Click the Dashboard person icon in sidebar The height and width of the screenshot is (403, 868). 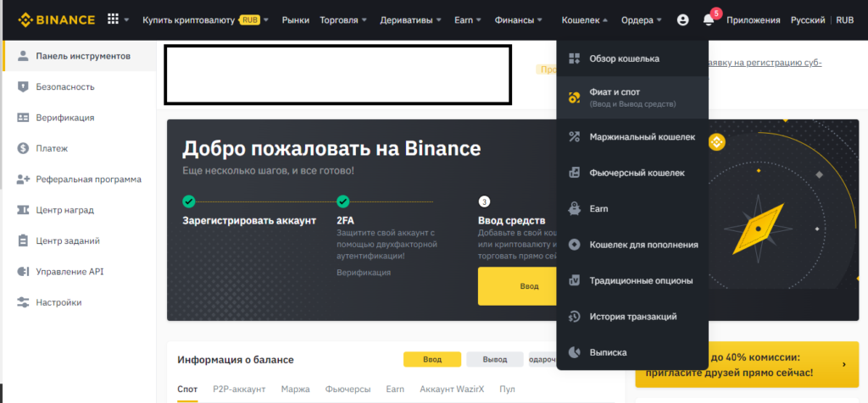23,56
